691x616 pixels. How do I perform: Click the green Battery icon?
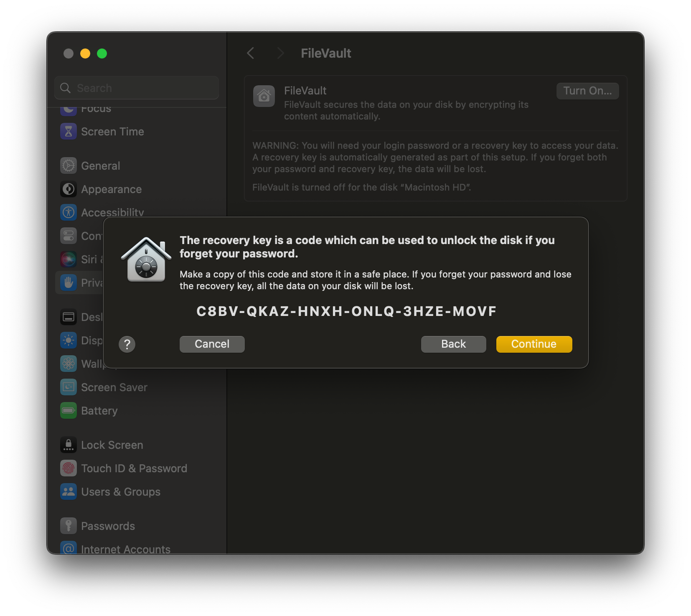pos(69,410)
